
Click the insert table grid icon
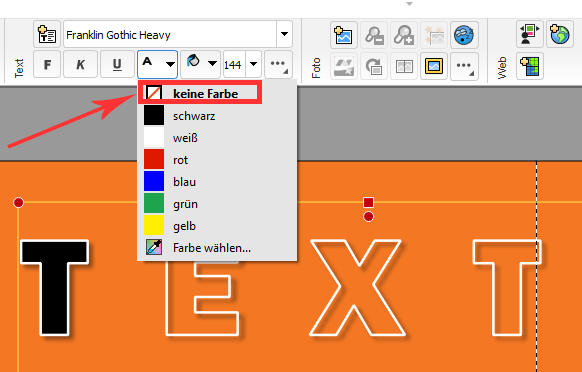[x=530, y=66]
